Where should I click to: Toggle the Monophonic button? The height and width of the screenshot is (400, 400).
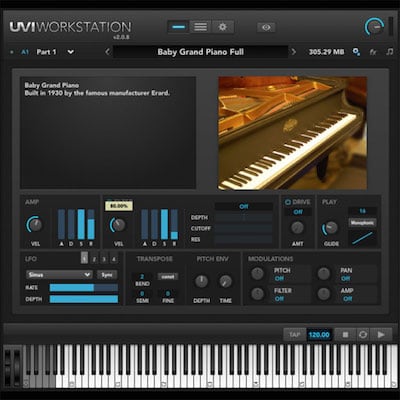363,223
